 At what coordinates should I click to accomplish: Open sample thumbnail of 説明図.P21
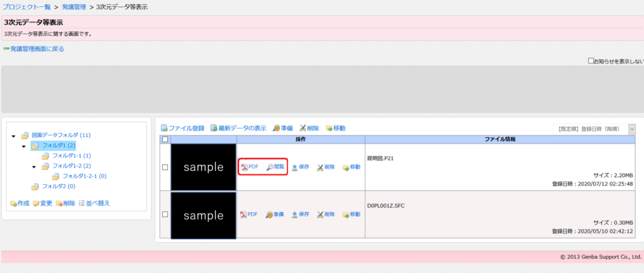(203, 167)
